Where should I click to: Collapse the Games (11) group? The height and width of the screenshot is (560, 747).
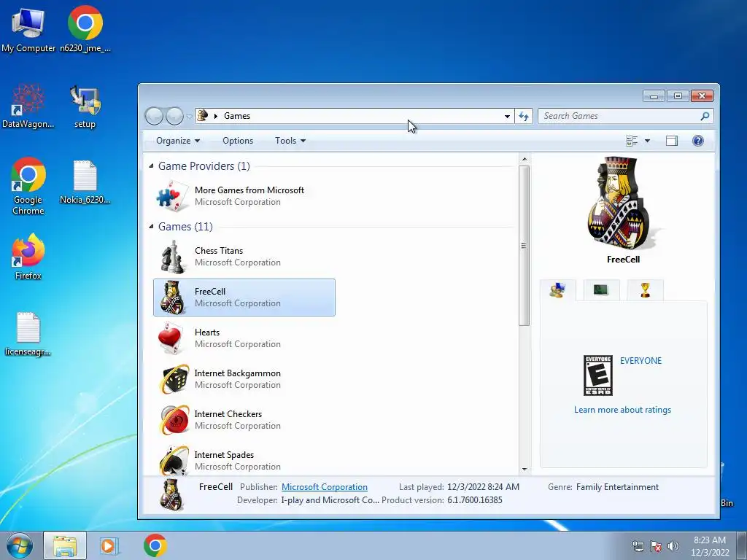click(x=151, y=226)
